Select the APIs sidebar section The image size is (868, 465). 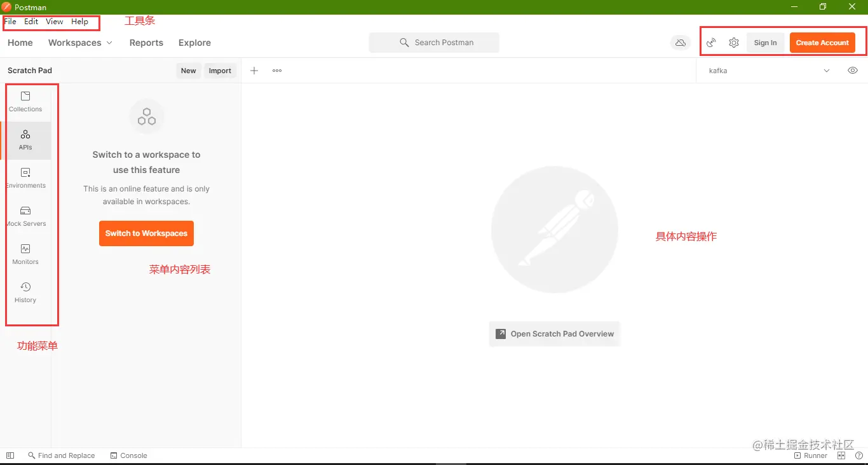point(25,141)
